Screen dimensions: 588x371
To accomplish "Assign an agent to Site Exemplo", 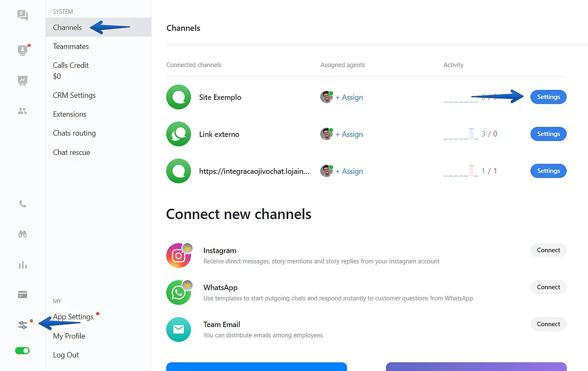I will (349, 97).
